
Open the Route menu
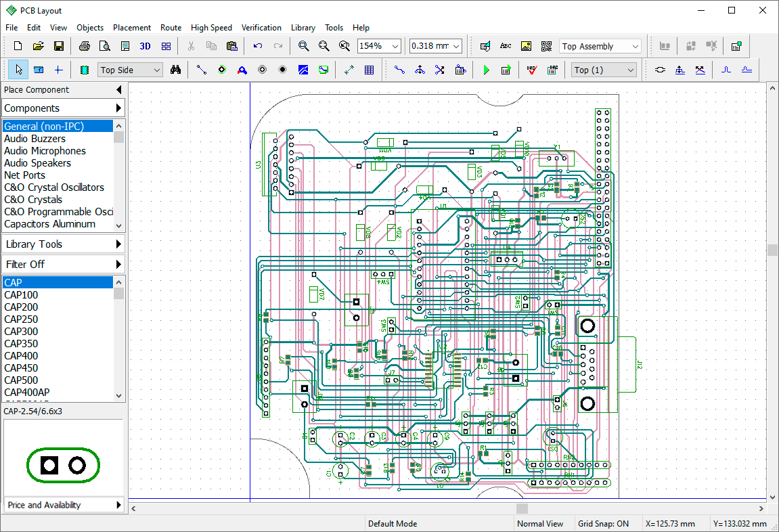[x=171, y=28]
